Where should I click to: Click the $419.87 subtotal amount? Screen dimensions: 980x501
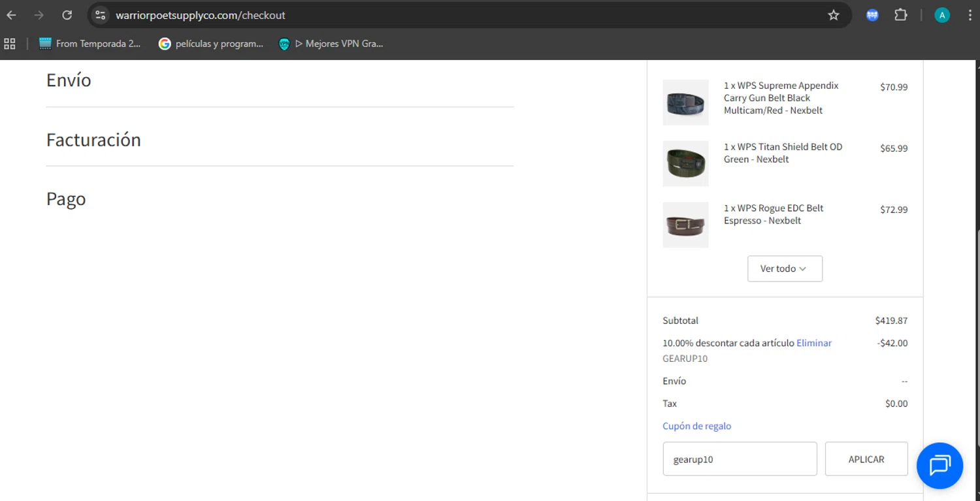[891, 321]
